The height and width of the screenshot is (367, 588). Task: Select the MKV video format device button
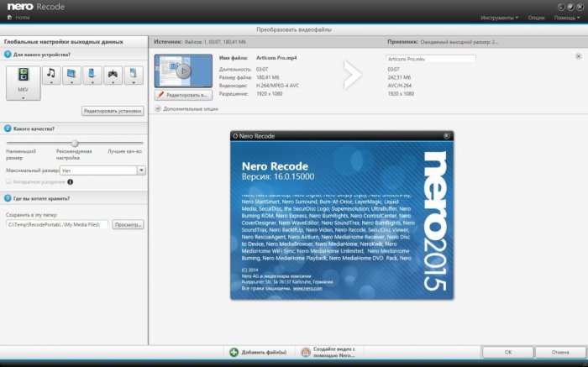(24, 83)
